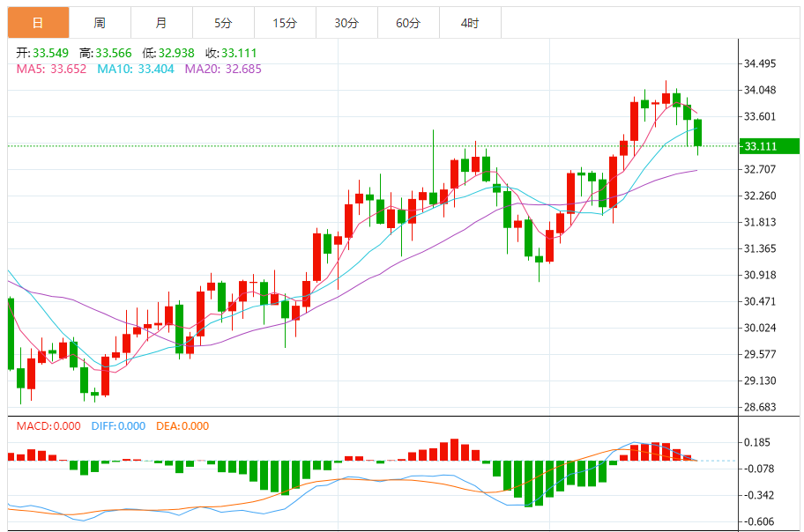Click the 30.471 price axis label
The image size is (804, 532).
[760, 301]
